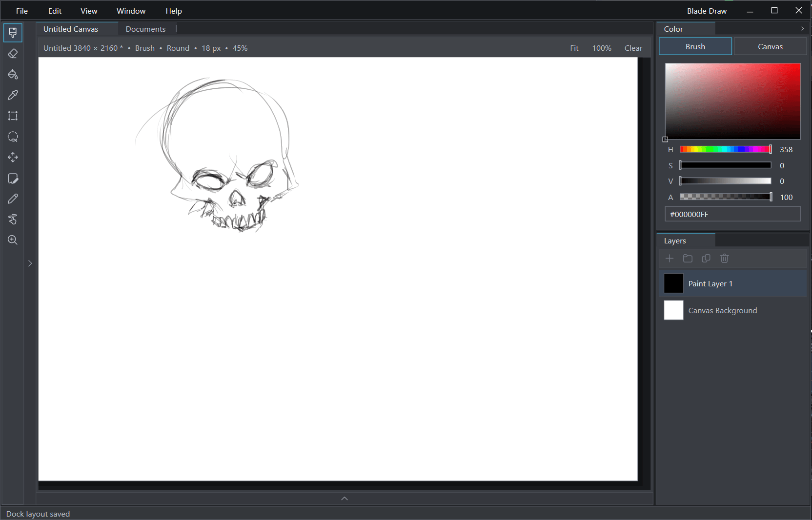Select the note sketch tool
The height and width of the screenshot is (520, 812).
point(13,178)
